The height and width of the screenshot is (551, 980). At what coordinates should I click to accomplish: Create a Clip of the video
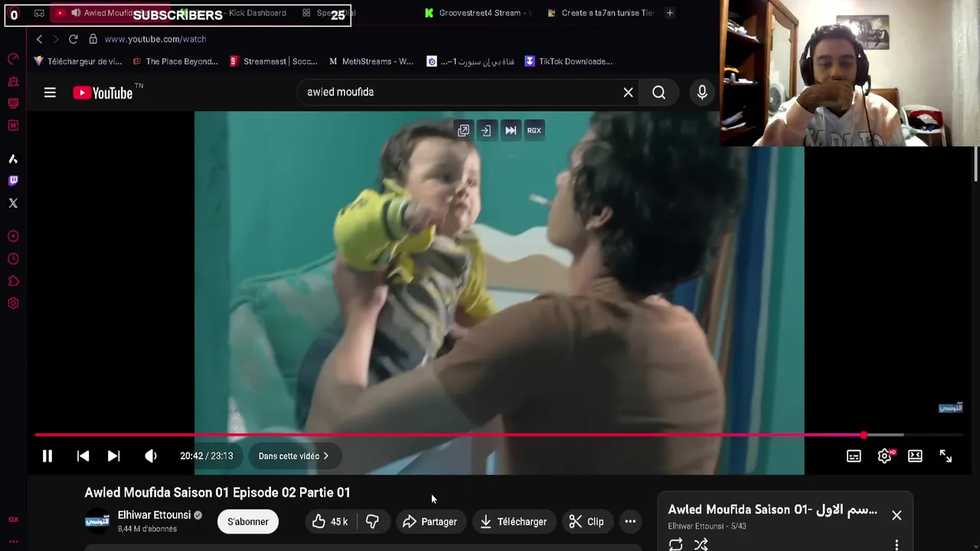(x=586, y=522)
